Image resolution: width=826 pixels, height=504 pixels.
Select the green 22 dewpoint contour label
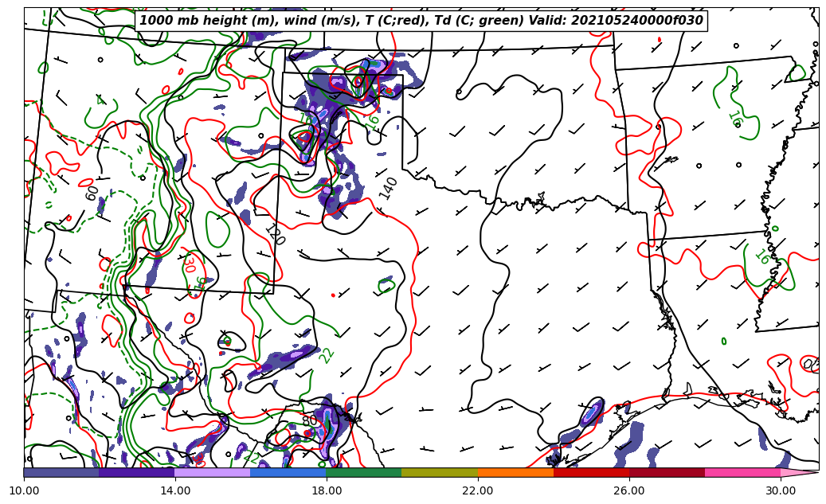(327, 355)
